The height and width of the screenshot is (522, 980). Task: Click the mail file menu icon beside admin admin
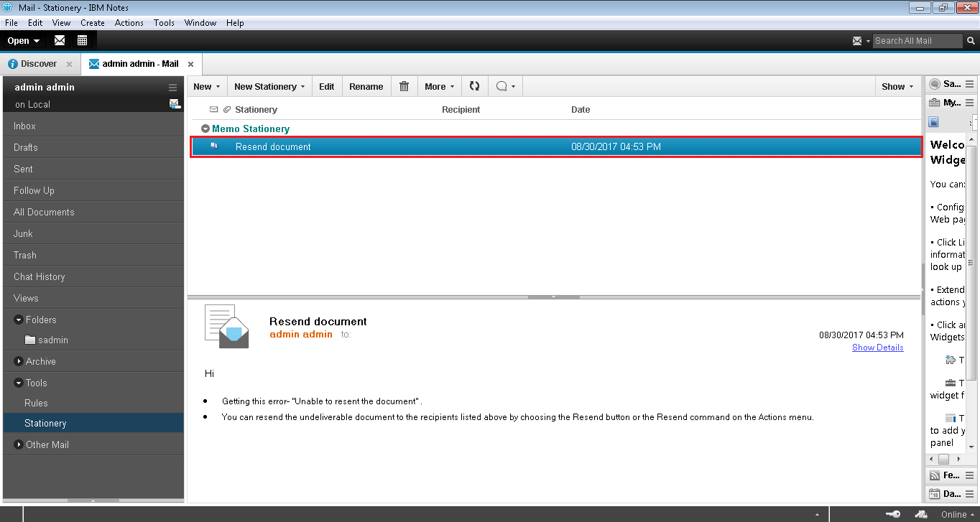(172, 88)
